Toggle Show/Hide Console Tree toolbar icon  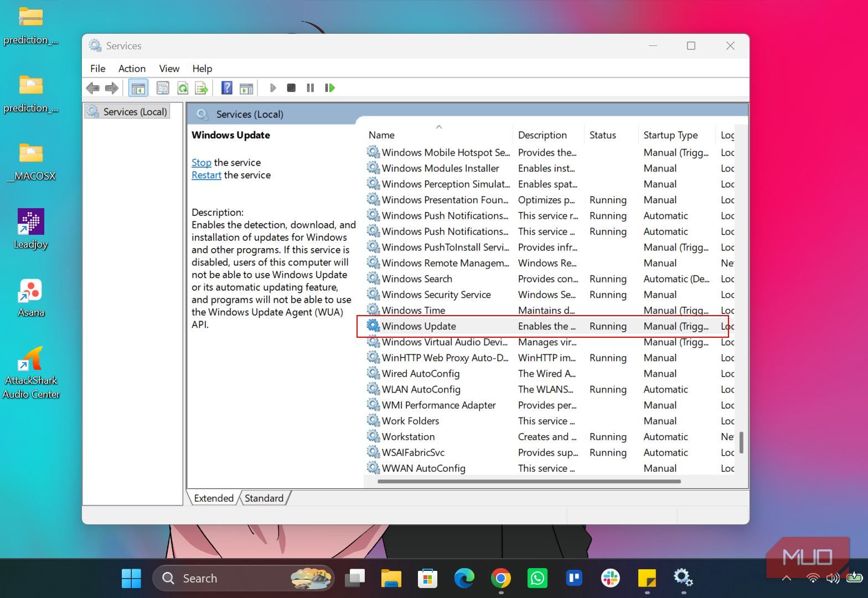point(138,87)
